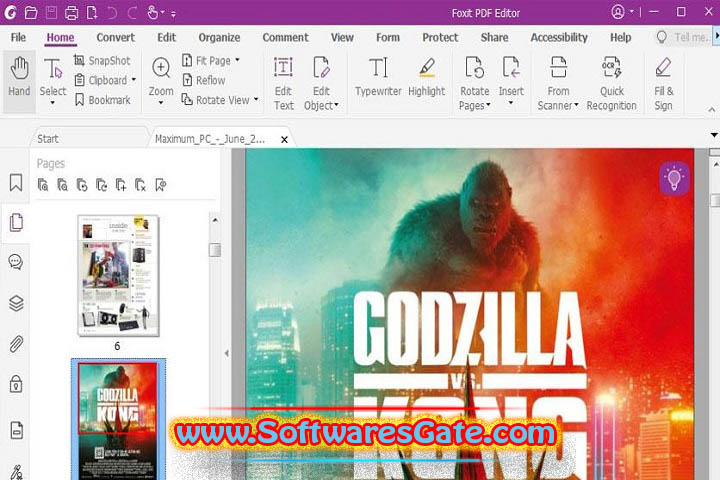Open the File menu
720x480 pixels.
[x=18, y=38]
